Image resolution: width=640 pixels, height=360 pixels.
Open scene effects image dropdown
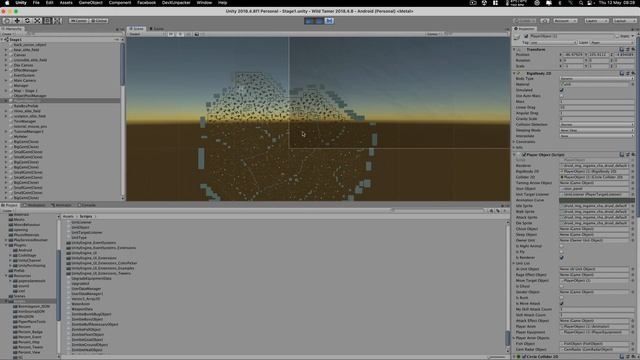198,34
